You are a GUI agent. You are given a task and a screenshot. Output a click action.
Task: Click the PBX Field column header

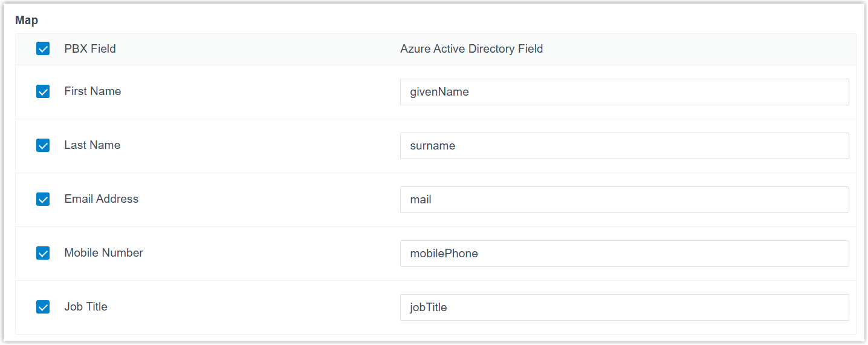[90, 49]
